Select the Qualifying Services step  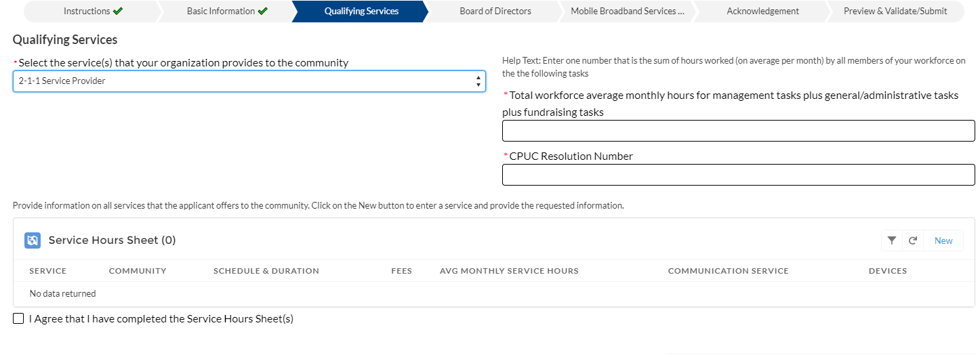pos(361,11)
